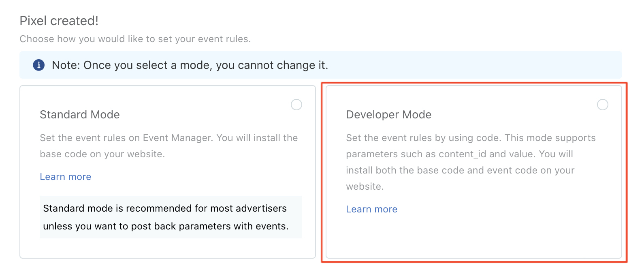
Task: Click 'install both the base code' description line
Action: click(x=460, y=170)
